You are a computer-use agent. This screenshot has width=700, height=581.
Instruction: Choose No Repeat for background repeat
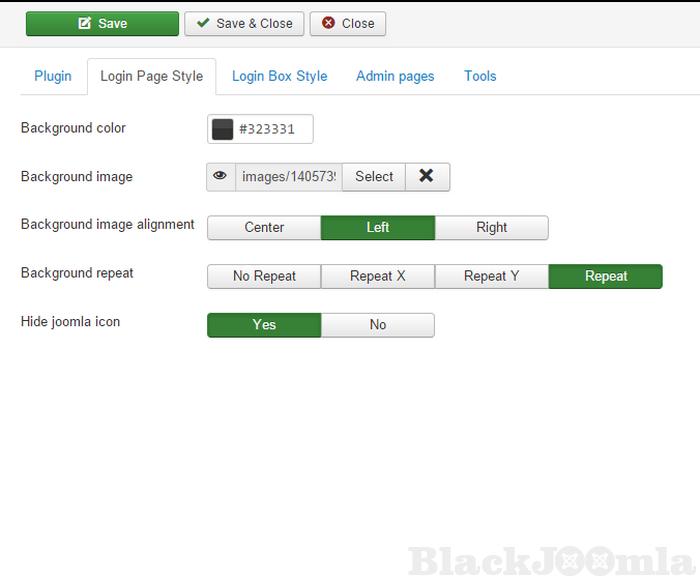click(264, 276)
